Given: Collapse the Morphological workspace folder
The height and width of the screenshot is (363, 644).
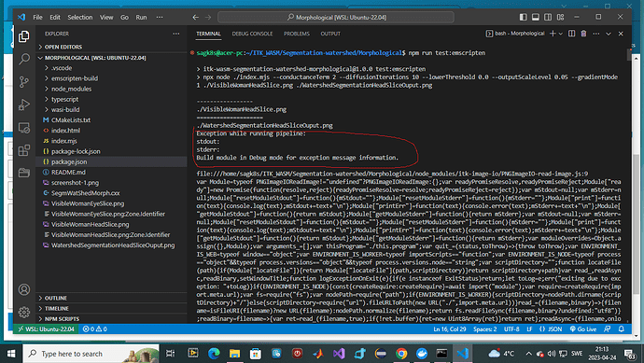Looking at the screenshot, I should point(111,58).
